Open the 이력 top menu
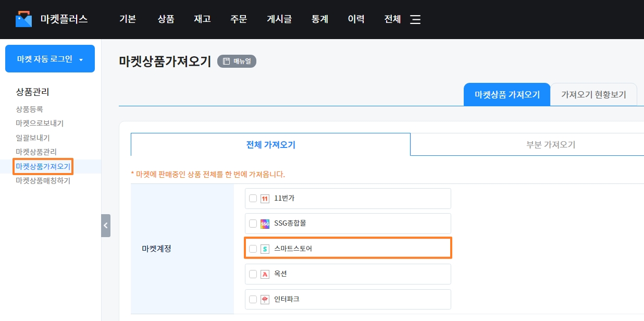This screenshot has height=321, width=644. [356, 19]
